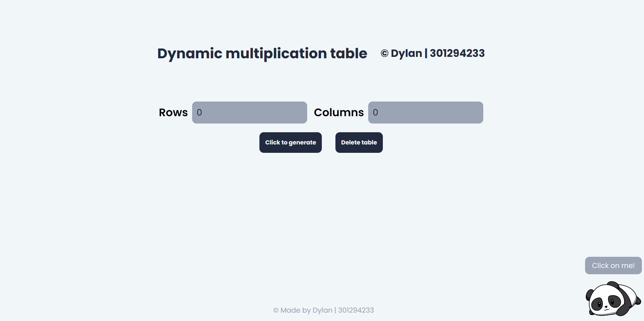Image resolution: width=644 pixels, height=321 pixels.
Task: Focus the Rows number input field
Action: pyautogui.click(x=249, y=112)
